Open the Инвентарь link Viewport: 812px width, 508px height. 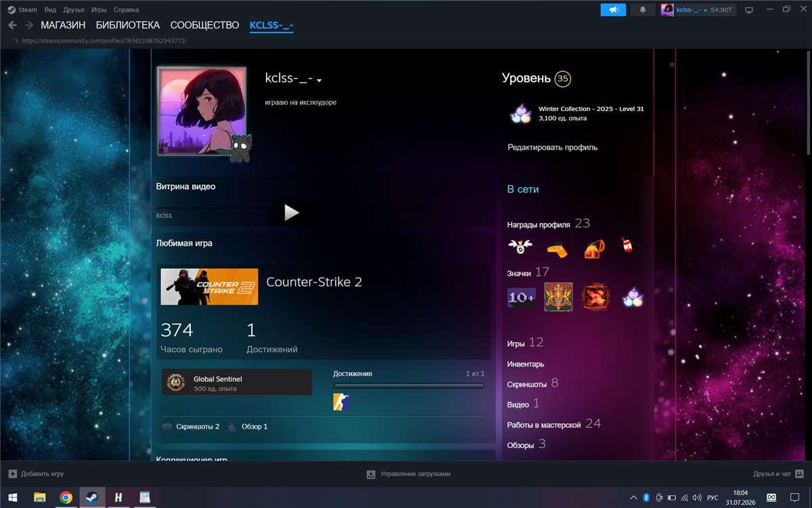point(526,364)
